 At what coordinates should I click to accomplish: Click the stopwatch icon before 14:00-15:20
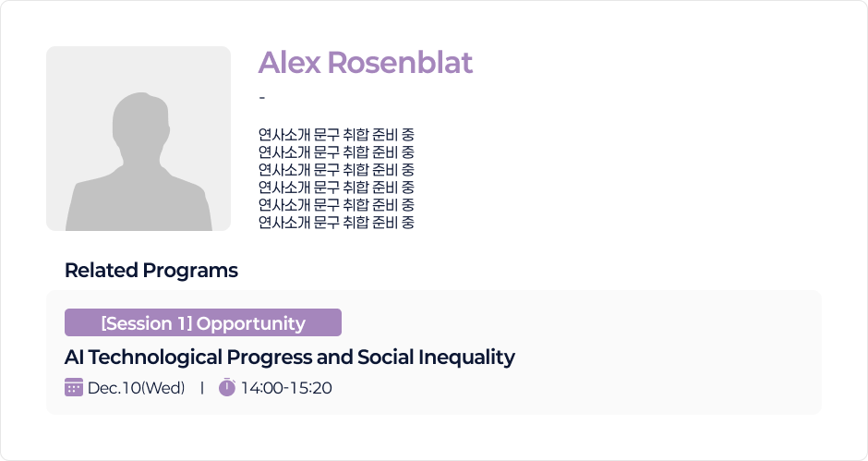[227, 387]
